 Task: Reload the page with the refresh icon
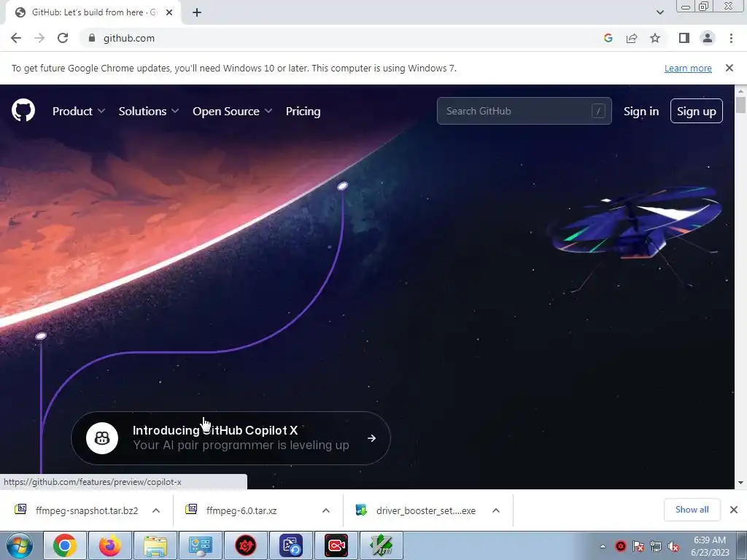pos(63,38)
